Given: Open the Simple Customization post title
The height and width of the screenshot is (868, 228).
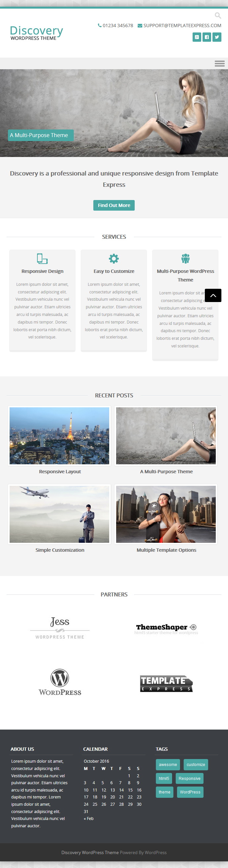Looking at the screenshot, I should coord(60,550).
